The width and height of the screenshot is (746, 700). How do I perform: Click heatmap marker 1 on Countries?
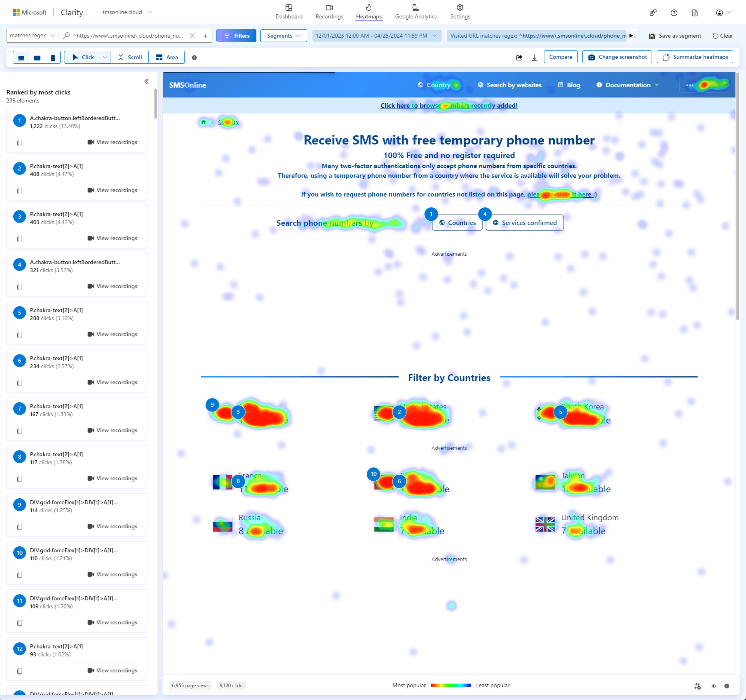(431, 214)
